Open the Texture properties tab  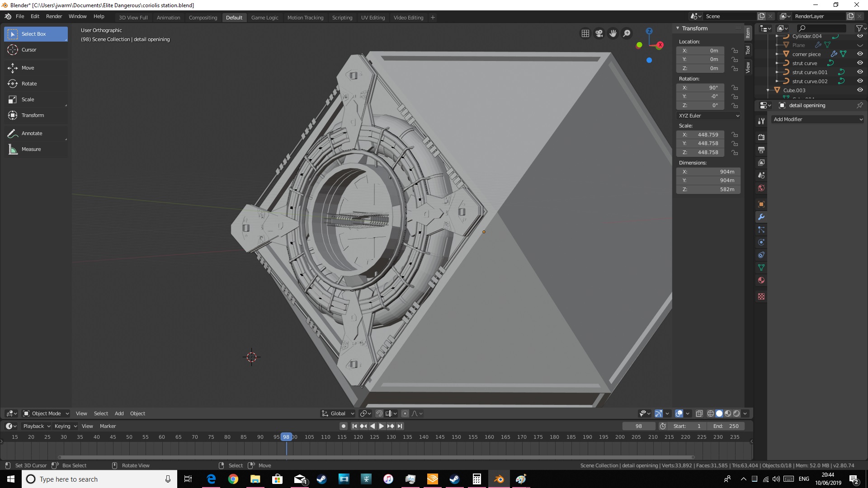tap(761, 296)
